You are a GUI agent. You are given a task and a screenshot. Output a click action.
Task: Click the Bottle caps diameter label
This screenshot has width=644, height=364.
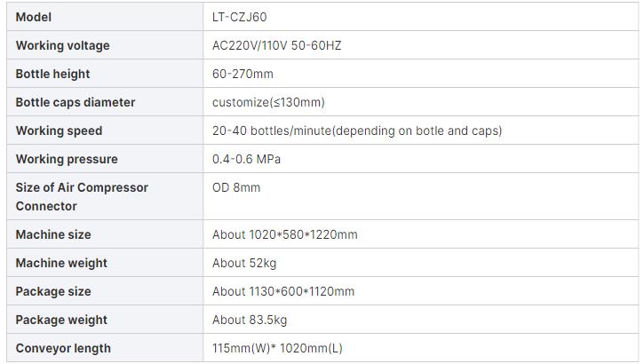point(76,102)
